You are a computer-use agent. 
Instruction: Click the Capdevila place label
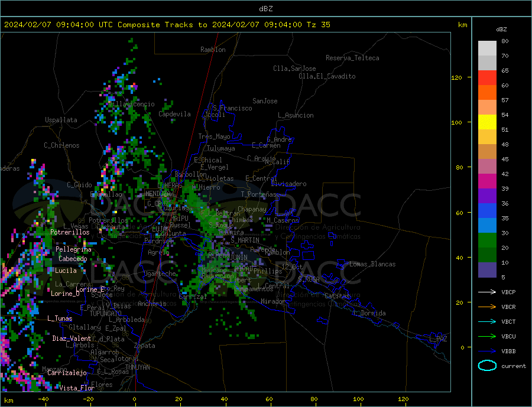[174, 114]
